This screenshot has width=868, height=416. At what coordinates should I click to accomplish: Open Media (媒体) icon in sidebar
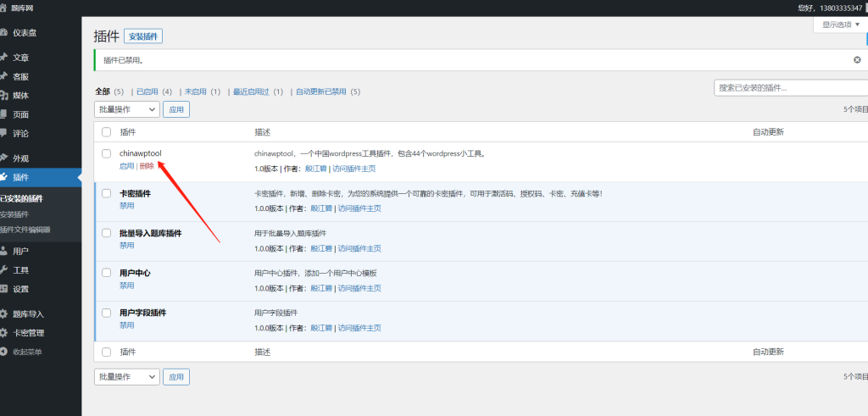click(4, 96)
